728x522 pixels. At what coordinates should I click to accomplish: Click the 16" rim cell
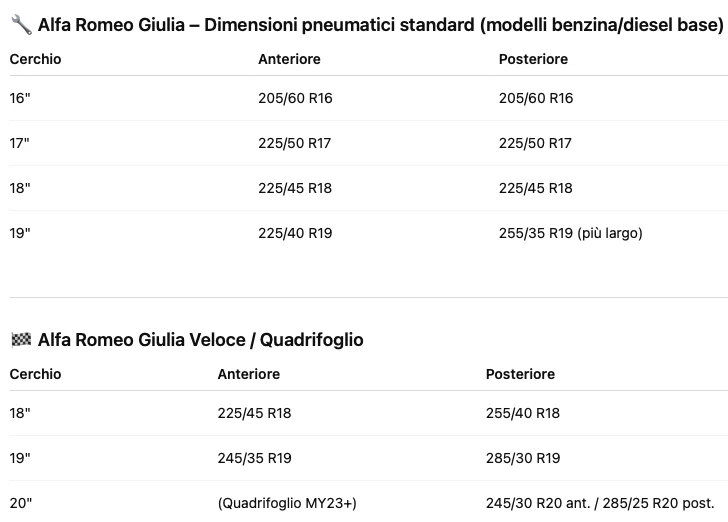(20, 98)
